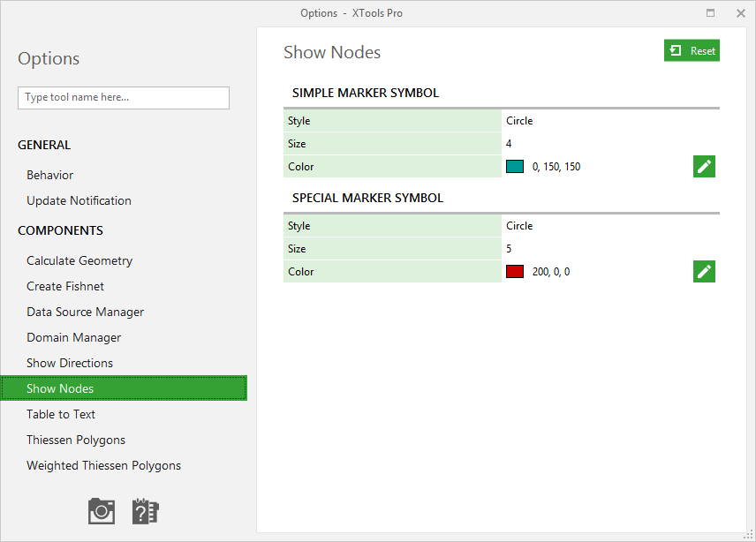
Task: Open Table to Text options
Action: [61, 414]
